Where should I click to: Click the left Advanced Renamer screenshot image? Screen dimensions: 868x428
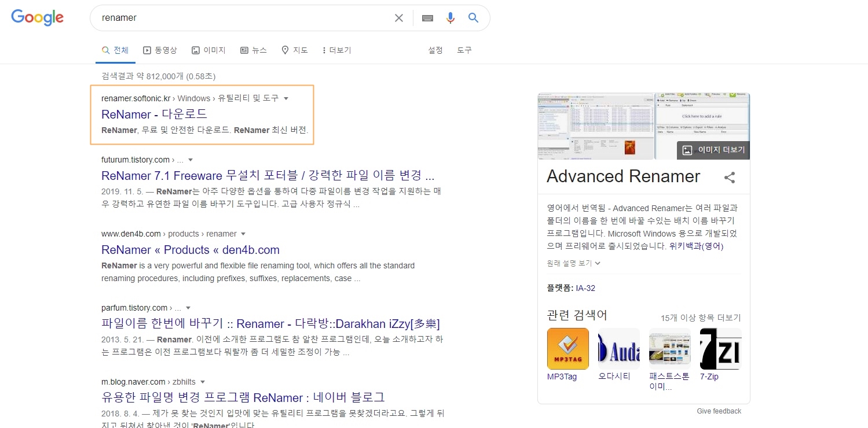[x=595, y=126]
